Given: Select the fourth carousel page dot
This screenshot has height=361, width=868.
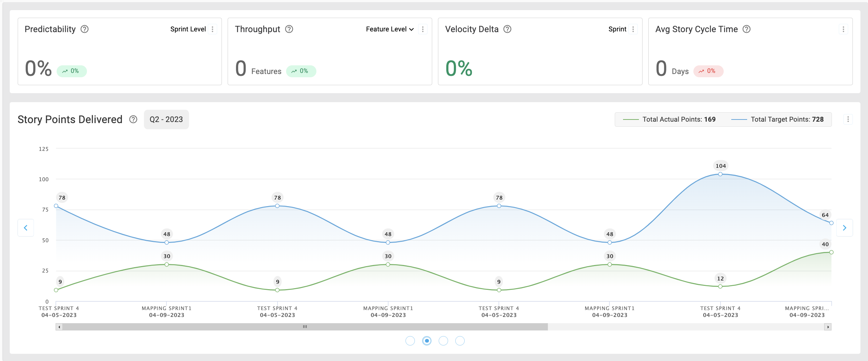Looking at the screenshot, I should [x=460, y=341].
